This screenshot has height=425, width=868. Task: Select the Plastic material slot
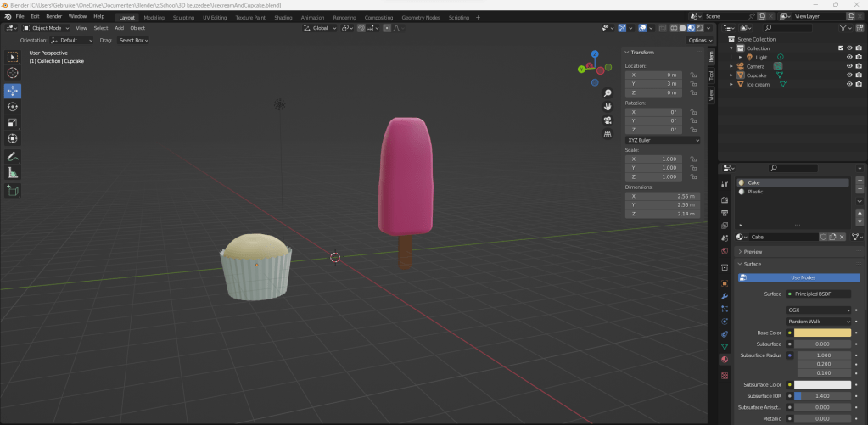(755, 192)
